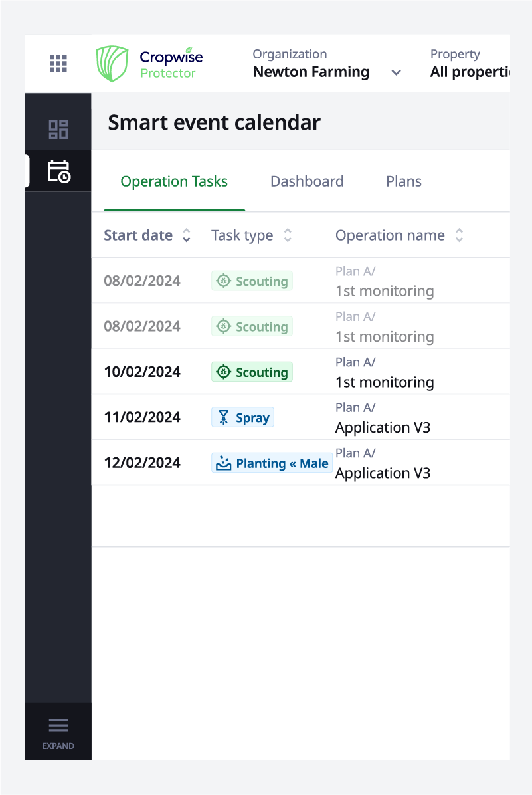Click the Spray task type badge
Image resolution: width=532 pixels, height=795 pixels.
(242, 417)
